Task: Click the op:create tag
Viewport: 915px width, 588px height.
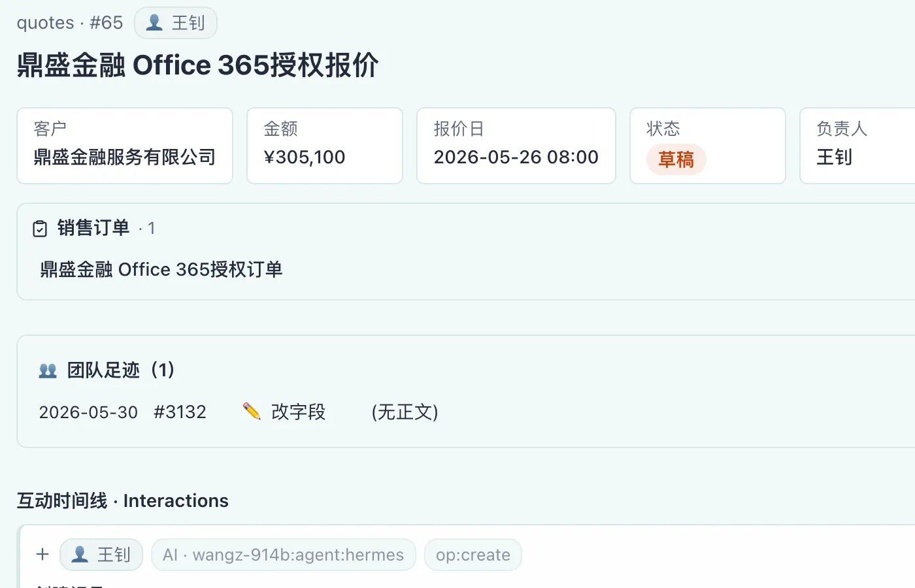Action: [473, 555]
